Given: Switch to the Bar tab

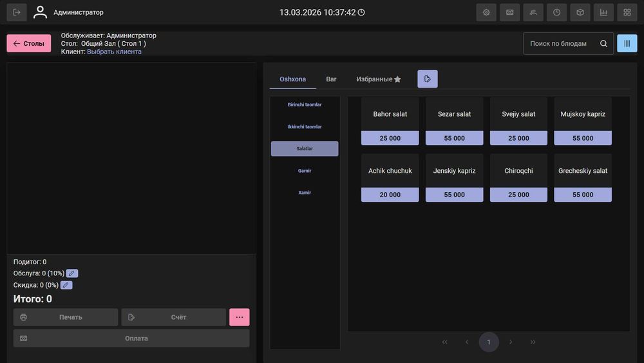Looking at the screenshot, I should [x=331, y=79].
